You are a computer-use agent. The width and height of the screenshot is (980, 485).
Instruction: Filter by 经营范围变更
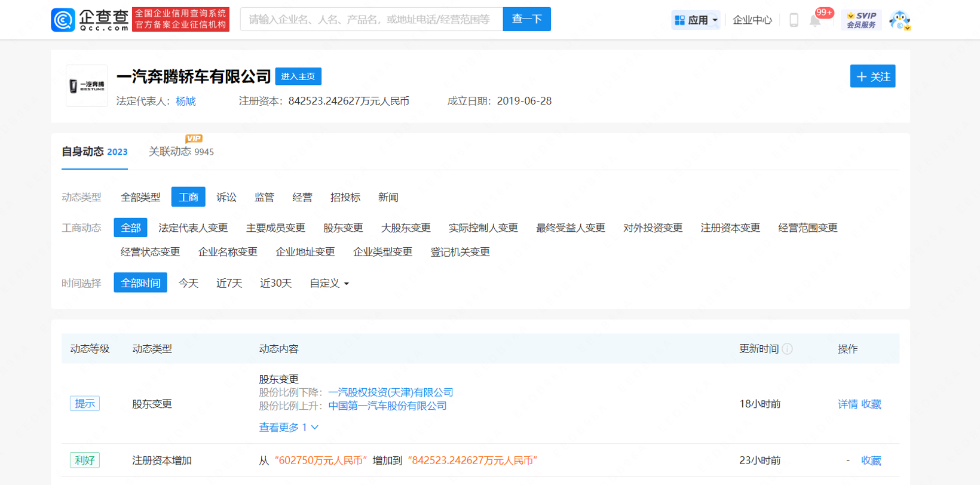pos(808,228)
